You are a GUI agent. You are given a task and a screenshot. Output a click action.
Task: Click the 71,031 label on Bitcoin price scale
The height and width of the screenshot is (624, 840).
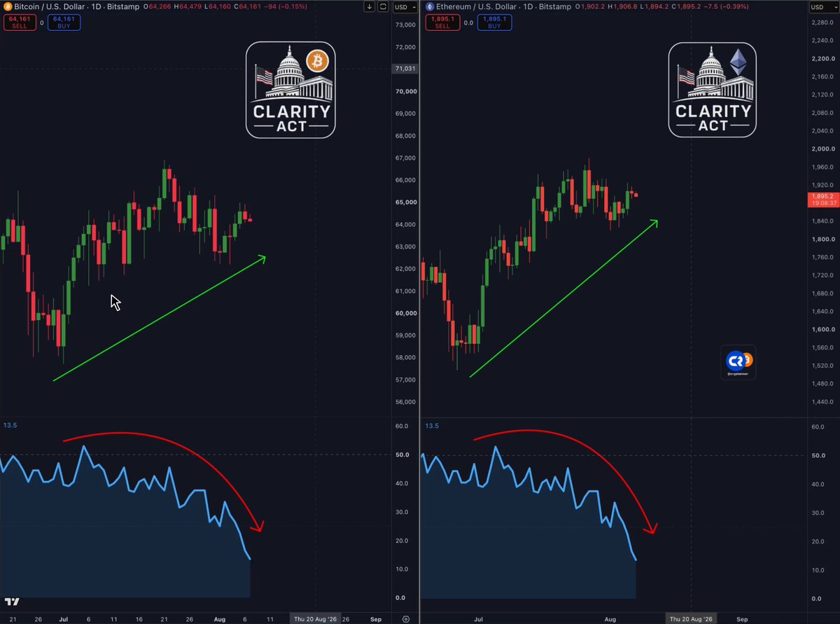pyautogui.click(x=405, y=69)
